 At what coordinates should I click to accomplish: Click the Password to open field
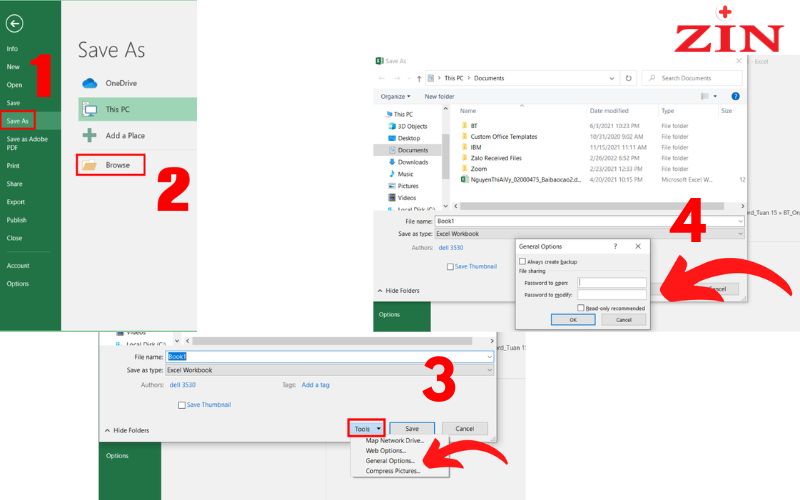(613, 283)
